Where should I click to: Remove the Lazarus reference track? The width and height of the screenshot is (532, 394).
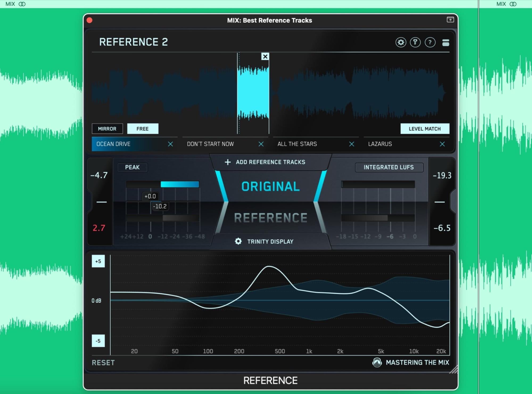tap(442, 144)
